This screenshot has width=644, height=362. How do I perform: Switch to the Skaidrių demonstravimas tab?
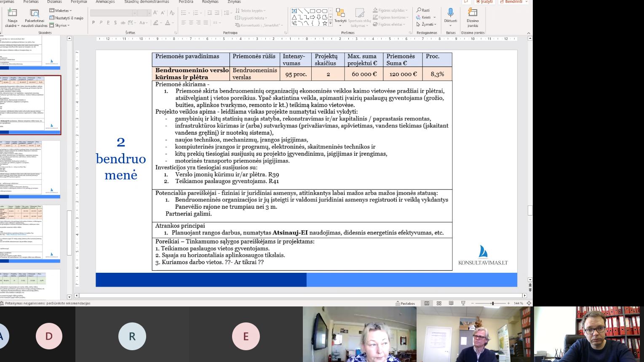click(147, 2)
